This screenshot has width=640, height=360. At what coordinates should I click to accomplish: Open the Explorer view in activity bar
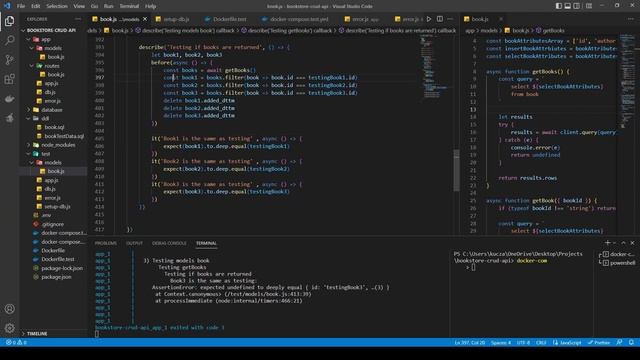[9, 21]
